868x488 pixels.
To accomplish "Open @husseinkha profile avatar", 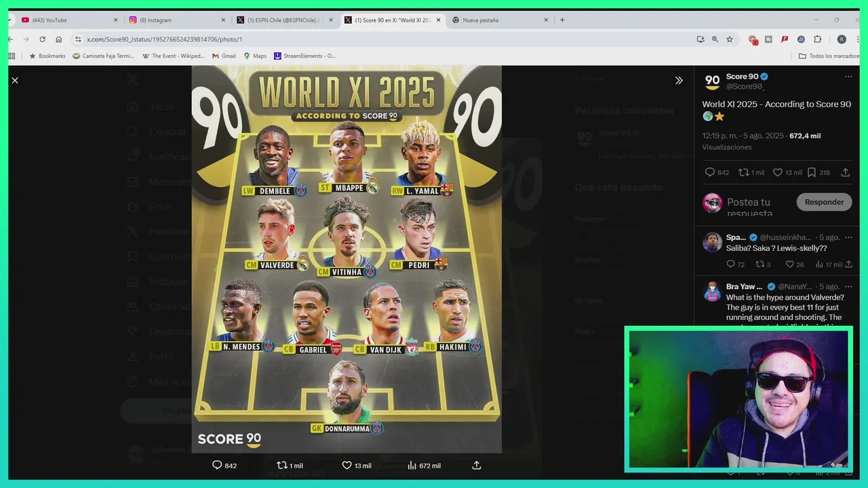I will pyautogui.click(x=712, y=242).
